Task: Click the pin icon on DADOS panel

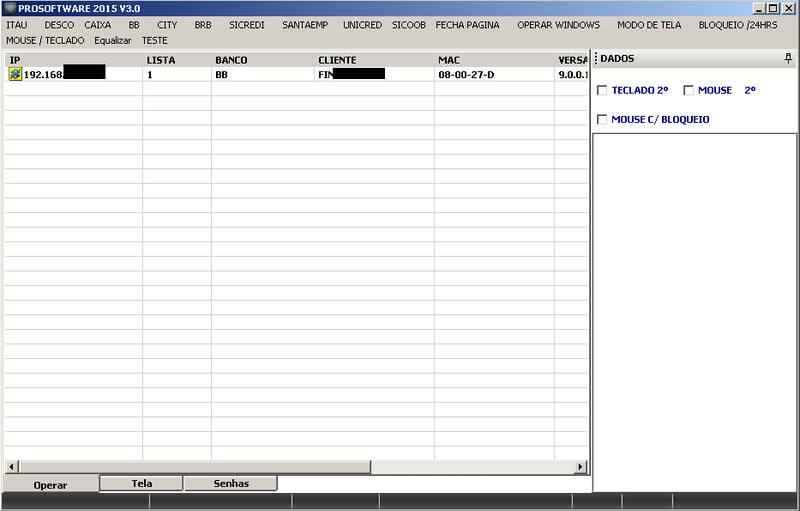Action: click(788, 59)
